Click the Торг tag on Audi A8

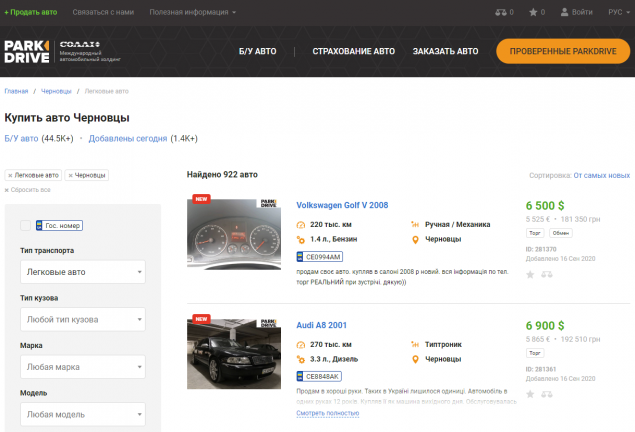(535, 353)
